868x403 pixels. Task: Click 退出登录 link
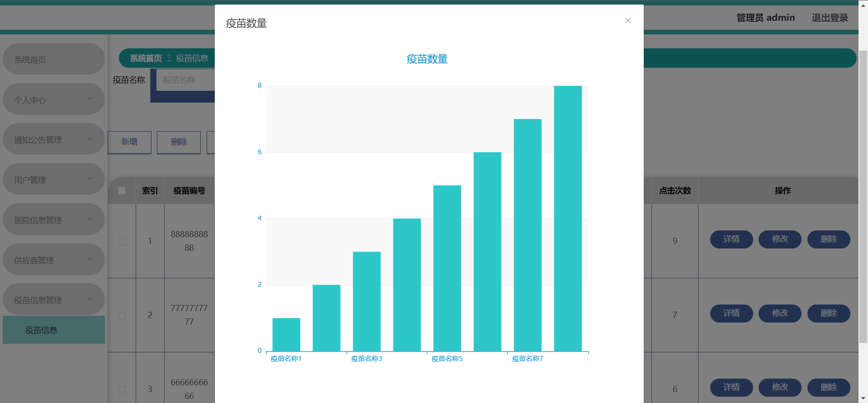click(830, 18)
